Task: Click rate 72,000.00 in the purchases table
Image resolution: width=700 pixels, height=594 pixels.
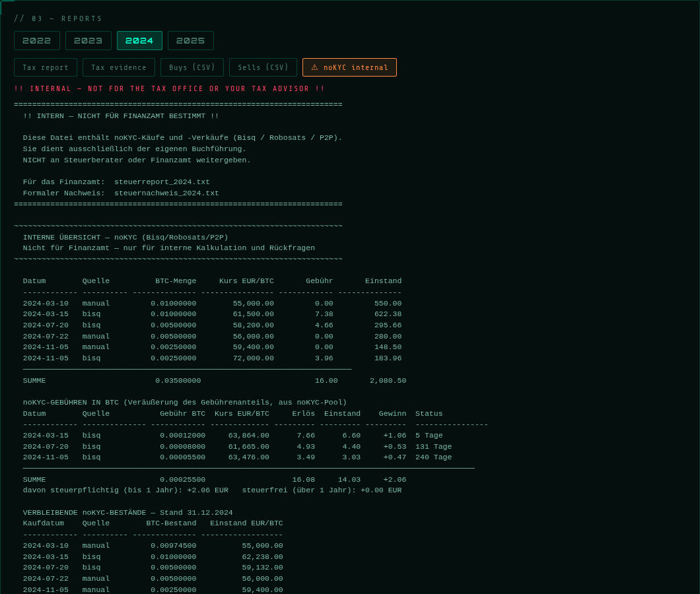Action: tap(253, 358)
